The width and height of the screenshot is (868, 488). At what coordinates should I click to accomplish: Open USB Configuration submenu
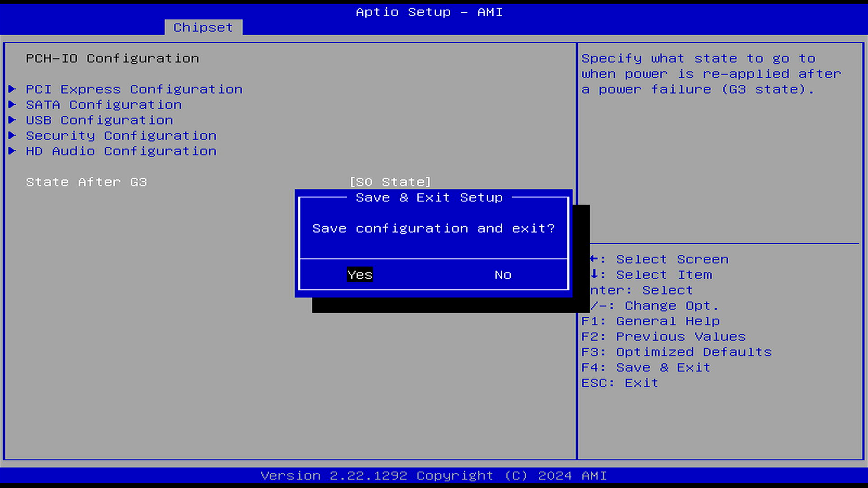point(99,120)
